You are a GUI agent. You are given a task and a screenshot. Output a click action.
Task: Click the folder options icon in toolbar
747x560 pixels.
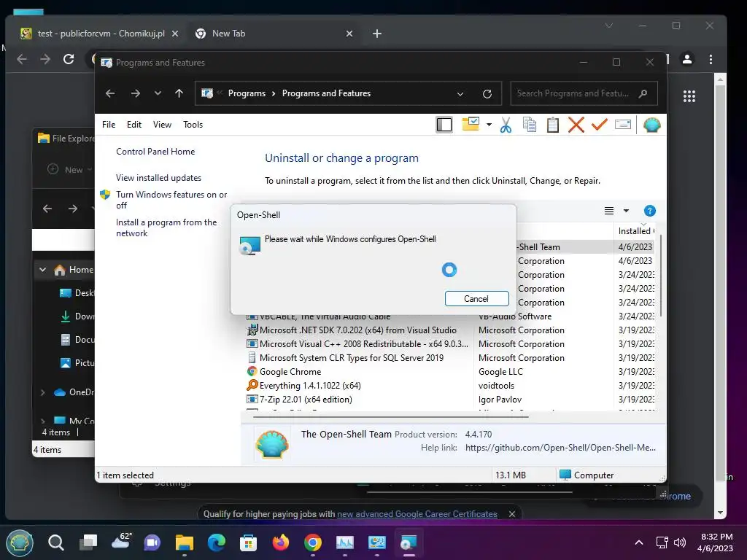[x=471, y=124]
